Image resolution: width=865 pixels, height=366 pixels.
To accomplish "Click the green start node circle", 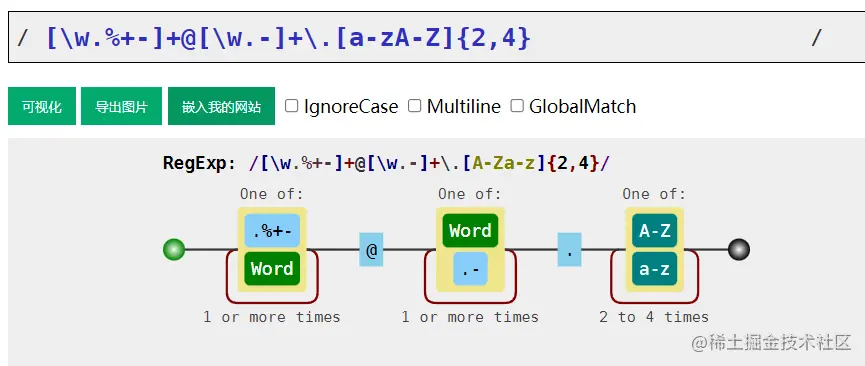I will point(174,250).
